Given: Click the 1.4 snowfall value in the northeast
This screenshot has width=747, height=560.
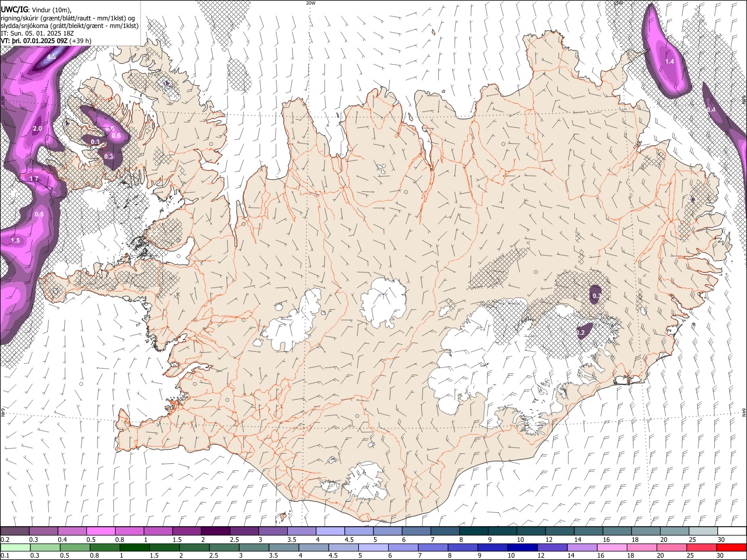Looking at the screenshot, I should (x=669, y=61).
